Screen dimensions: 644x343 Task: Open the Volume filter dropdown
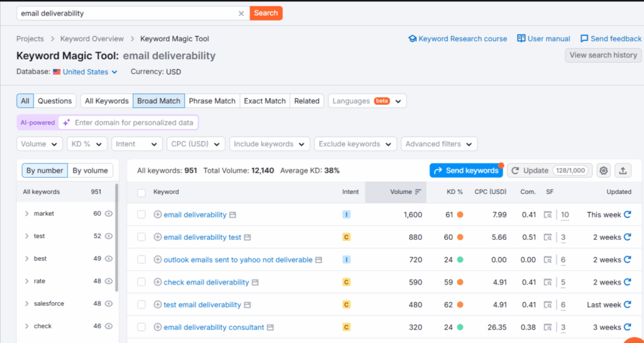coord(40,144)
